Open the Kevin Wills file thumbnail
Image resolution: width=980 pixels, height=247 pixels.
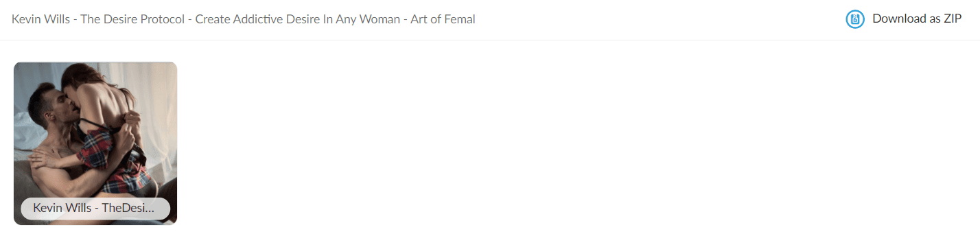tap(95, 143)
